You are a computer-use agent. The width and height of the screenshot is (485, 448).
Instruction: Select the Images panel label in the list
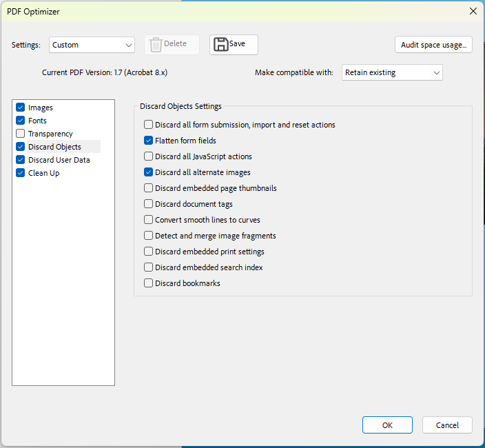41,108
